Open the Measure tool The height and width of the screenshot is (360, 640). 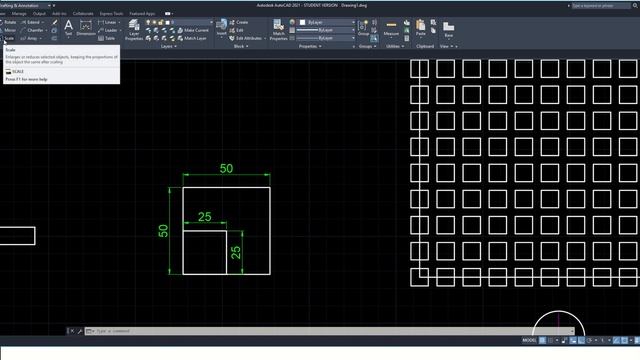point(391,28)
